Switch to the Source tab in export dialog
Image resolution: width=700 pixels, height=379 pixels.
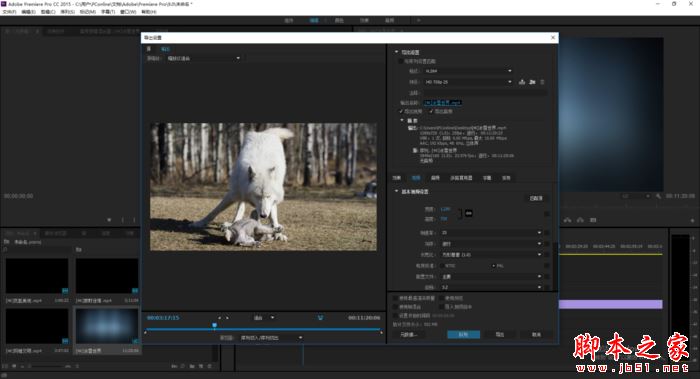tap(149, 49)
